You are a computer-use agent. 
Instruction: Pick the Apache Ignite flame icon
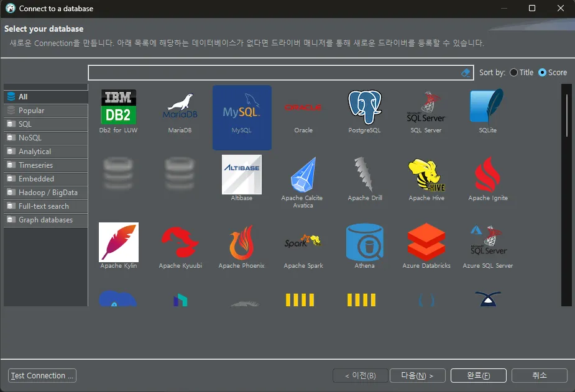488,179
